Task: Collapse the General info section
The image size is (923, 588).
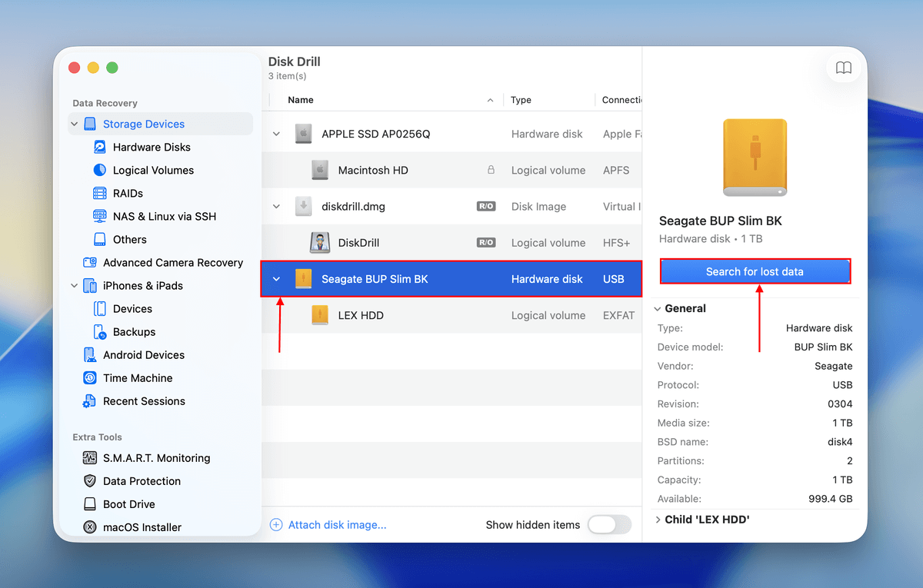Action: coord(658,308)
